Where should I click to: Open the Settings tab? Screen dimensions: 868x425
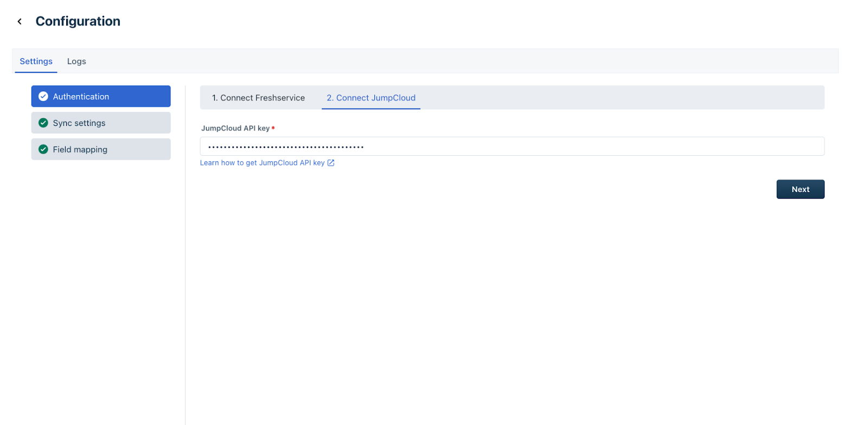(36, 61)
